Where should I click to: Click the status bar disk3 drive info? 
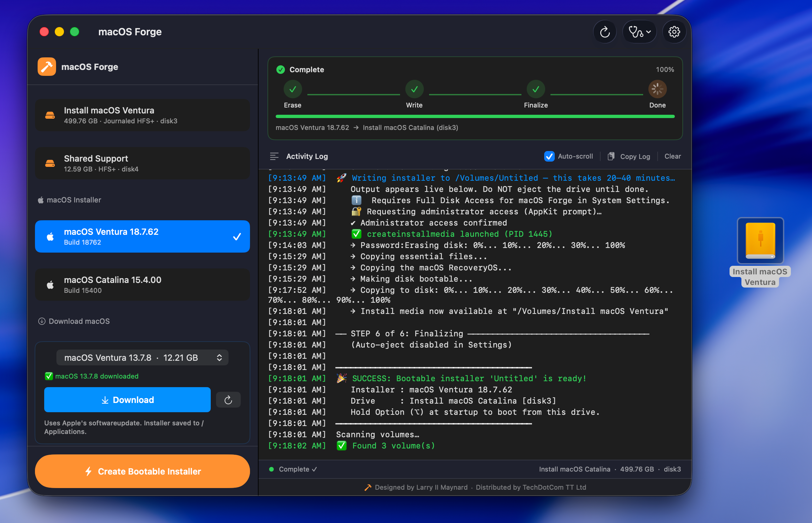point(610,469)
